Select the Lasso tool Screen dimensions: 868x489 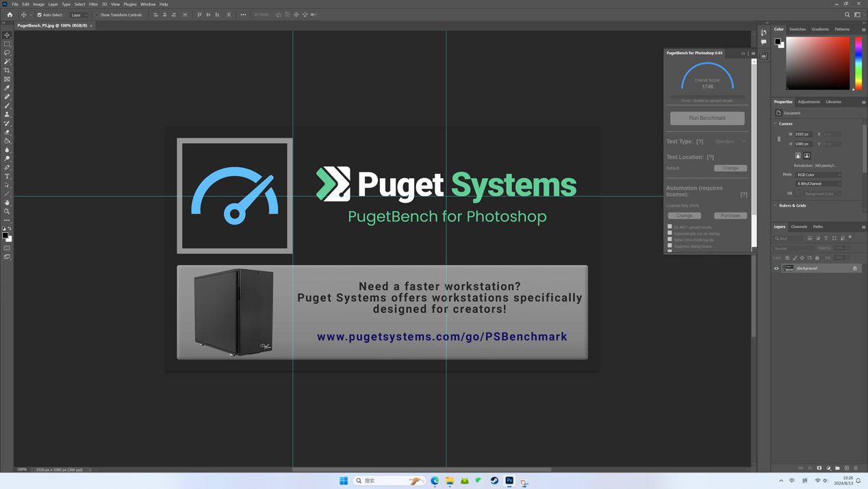tap(8, 53)
